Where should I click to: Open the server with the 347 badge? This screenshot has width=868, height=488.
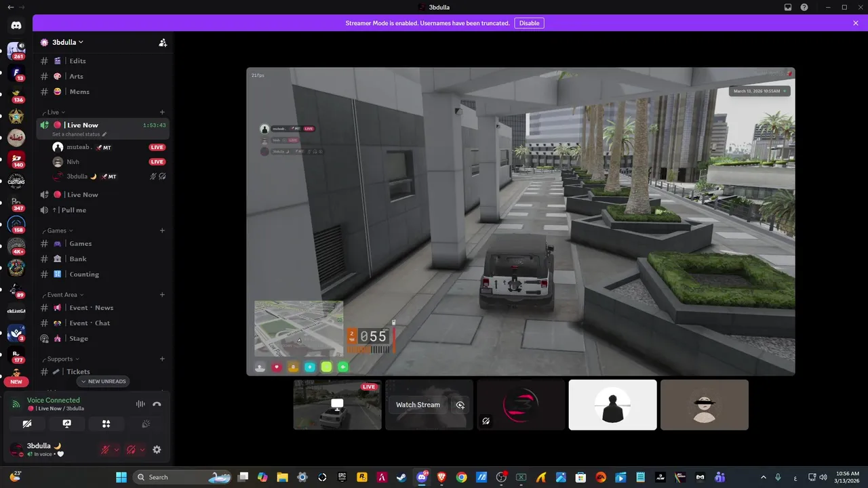(16, 203)
